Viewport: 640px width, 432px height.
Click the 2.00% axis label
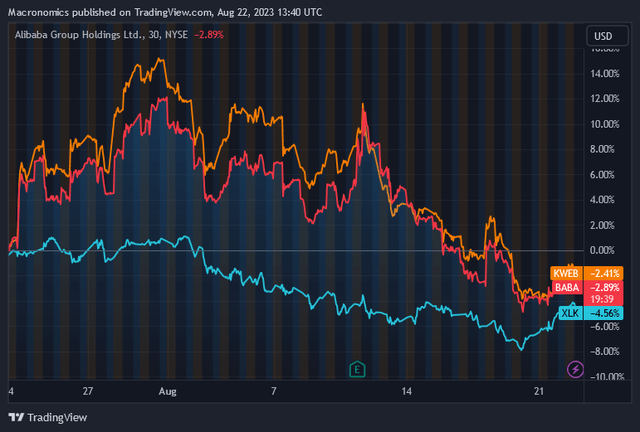click(602, 225)
